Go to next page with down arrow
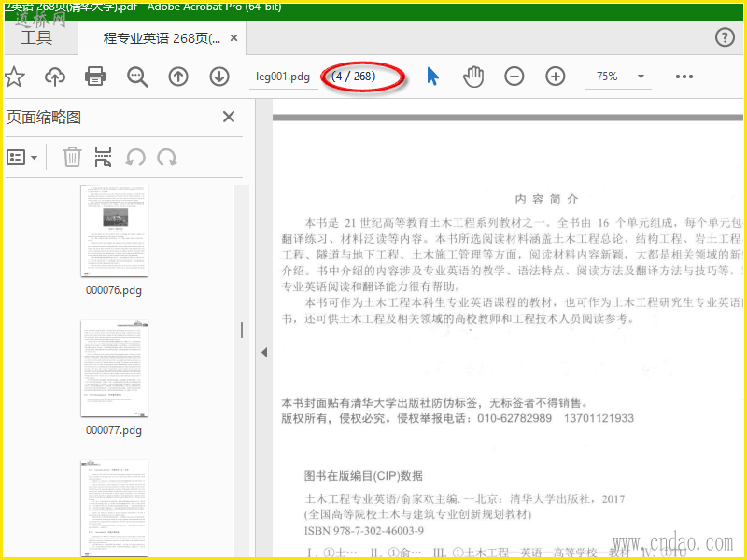 point(219,77)
